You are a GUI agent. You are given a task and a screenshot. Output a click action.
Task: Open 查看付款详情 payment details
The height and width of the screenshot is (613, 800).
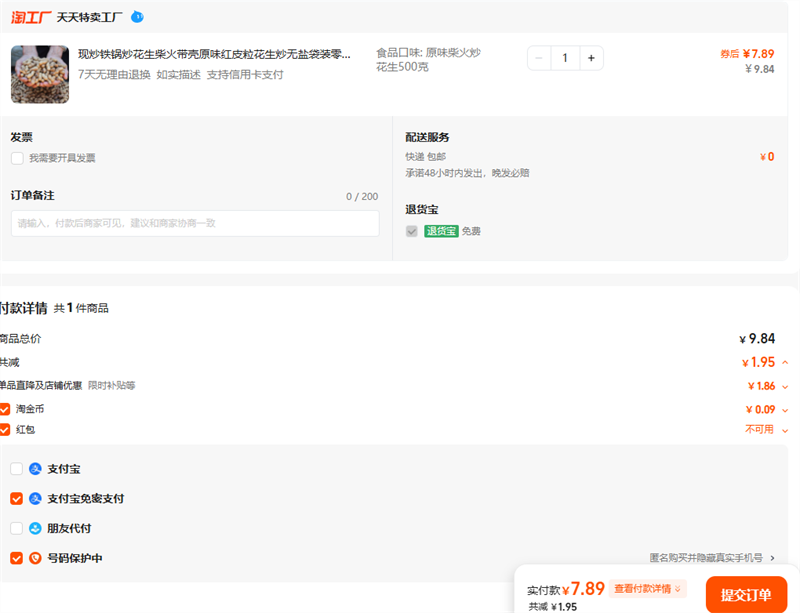pyautogui.click(x=649, y=589)
